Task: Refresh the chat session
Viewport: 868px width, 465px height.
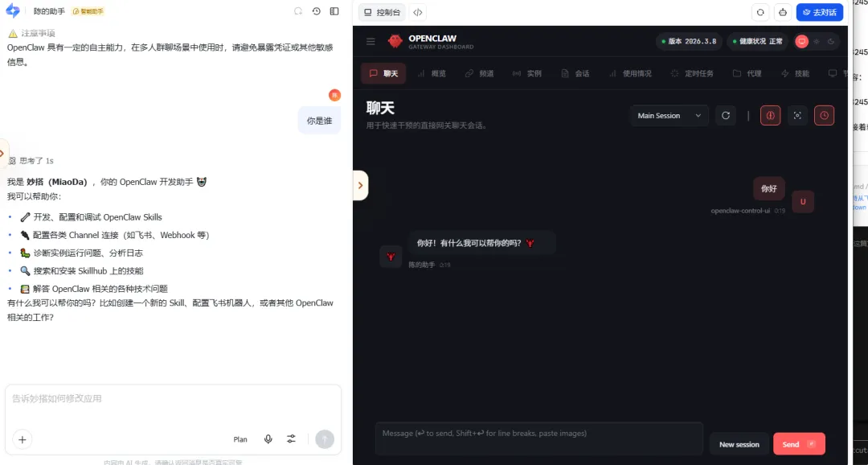Action: coord(726,115)
